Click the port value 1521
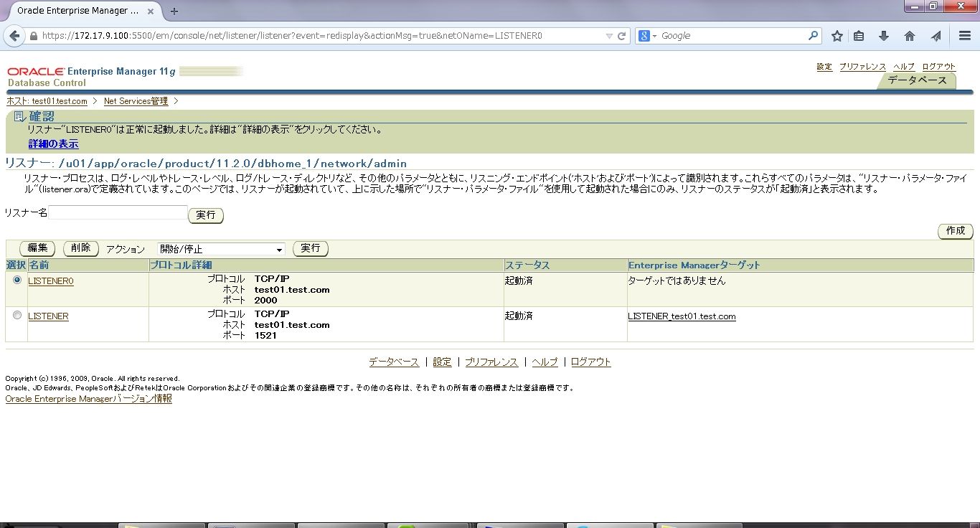Screen dimensions: 980x528 [x=265, y=336]
